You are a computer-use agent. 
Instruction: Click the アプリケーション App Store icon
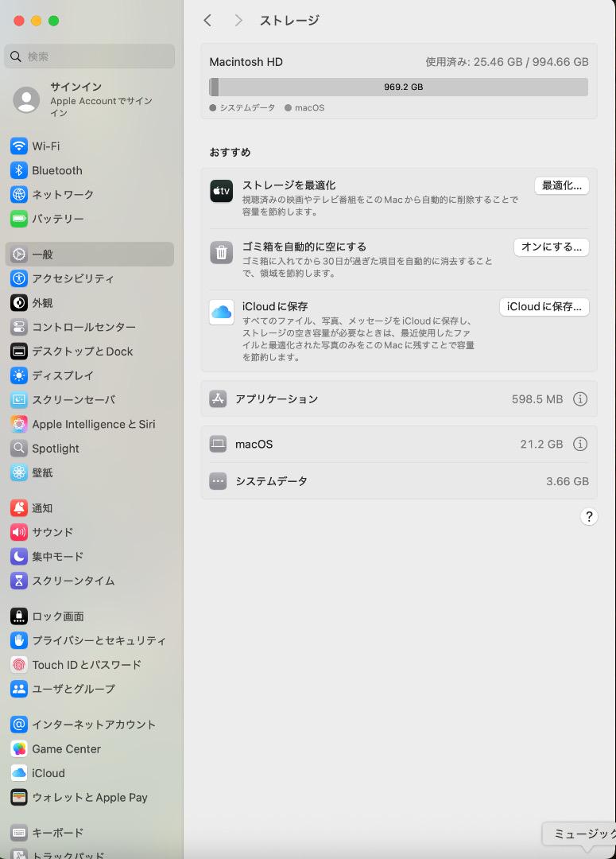pos(218,398)
